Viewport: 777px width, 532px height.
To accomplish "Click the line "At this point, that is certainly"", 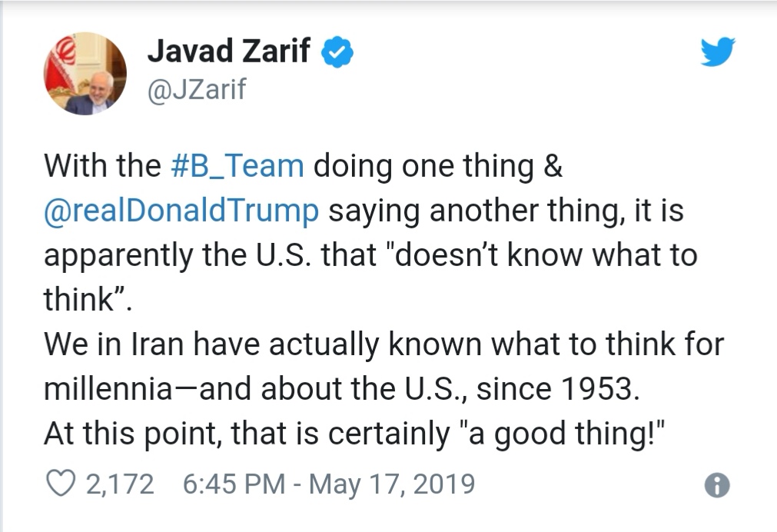I will [x=247, y=434].
